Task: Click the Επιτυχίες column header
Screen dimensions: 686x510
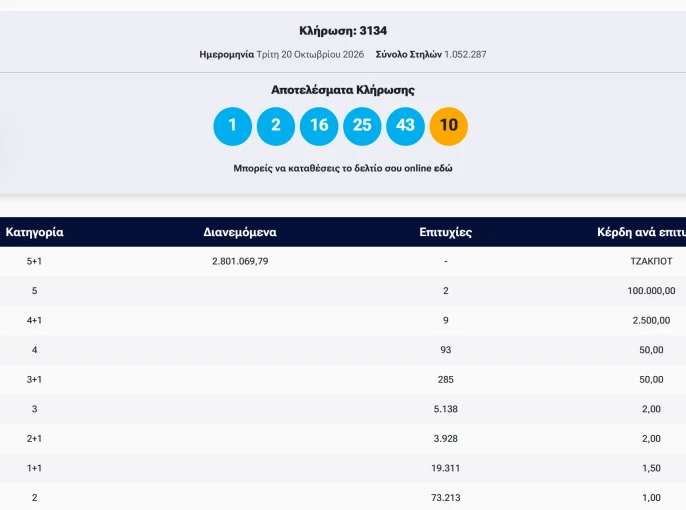Action: coord(445,232)
